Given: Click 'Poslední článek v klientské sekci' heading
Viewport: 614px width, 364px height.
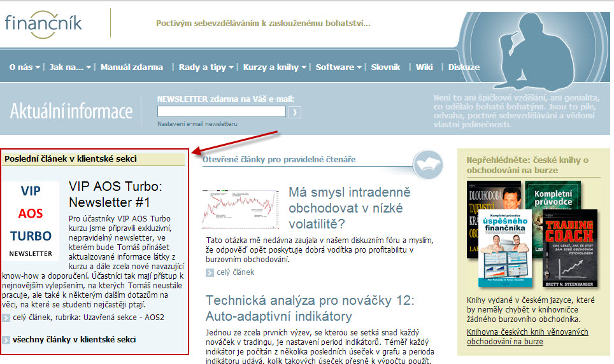Looking at the screenshot, I should coord(71,159).
